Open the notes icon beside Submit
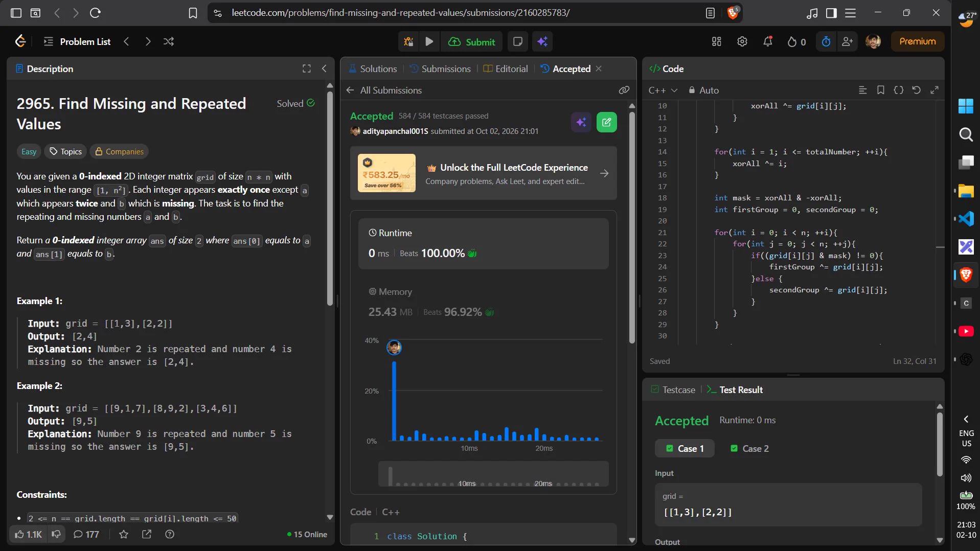The image size is (980, 551). pyautogui.click(x=517, y=42)
